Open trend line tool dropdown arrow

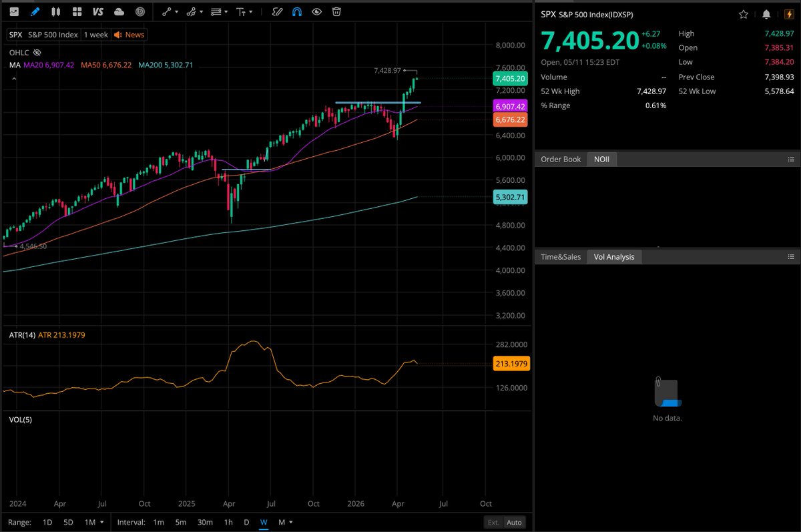coord(178,12)
